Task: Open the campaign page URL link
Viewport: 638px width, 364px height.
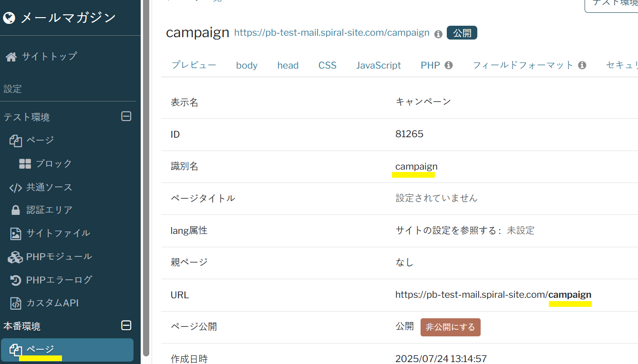Action: click(x=332, y=33)
